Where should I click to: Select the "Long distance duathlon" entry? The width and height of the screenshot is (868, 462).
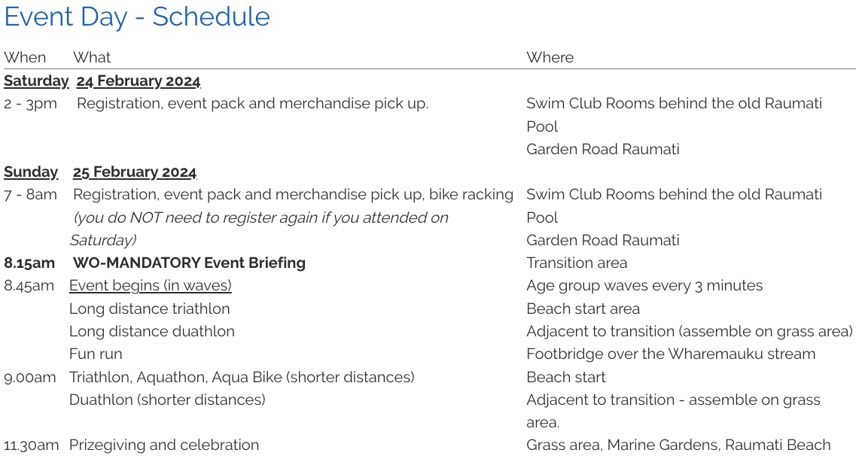coord(152,331)
